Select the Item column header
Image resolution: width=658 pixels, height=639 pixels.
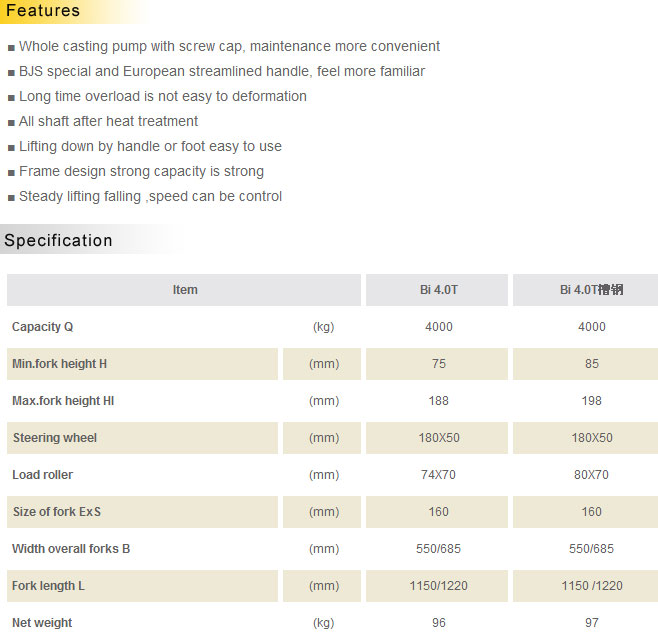(185, 290)
